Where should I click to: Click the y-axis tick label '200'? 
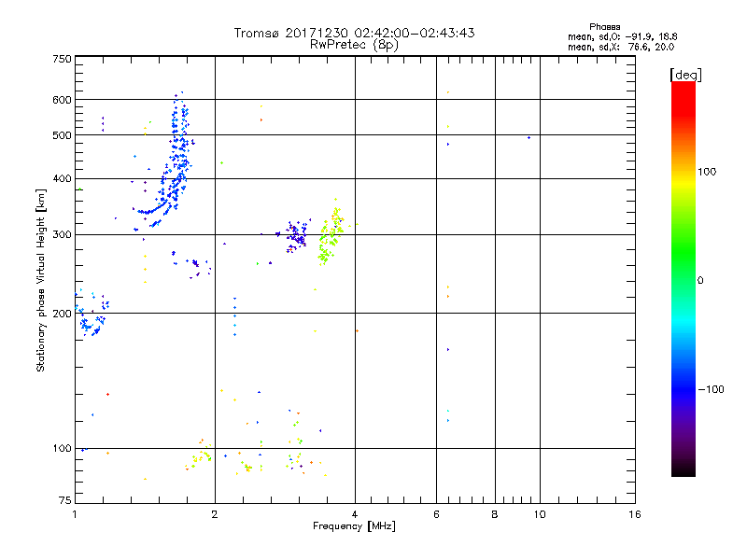coord(62,314)
